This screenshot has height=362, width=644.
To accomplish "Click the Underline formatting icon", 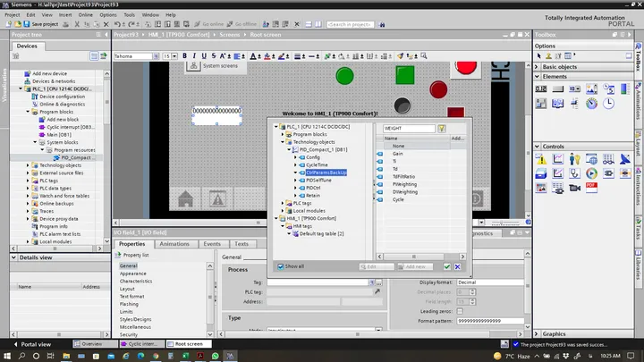I will pyautogui.click(x=204, y=56).
